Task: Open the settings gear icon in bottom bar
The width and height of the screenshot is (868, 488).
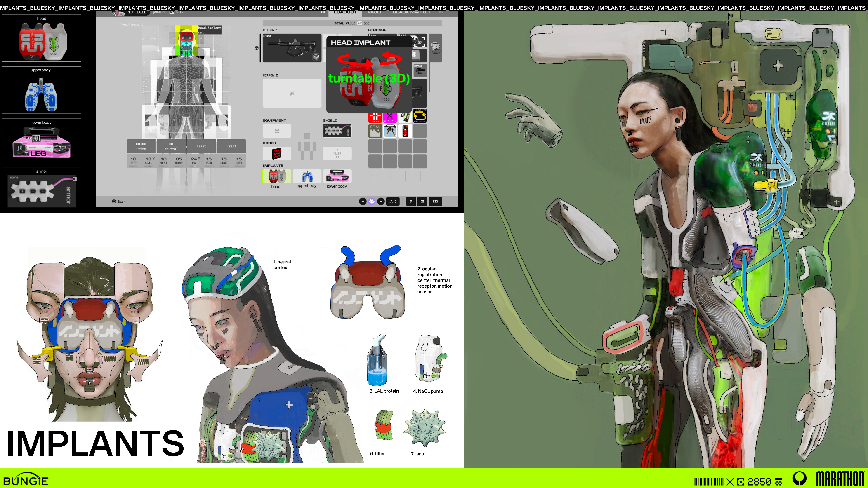Action: click(435, 201)
